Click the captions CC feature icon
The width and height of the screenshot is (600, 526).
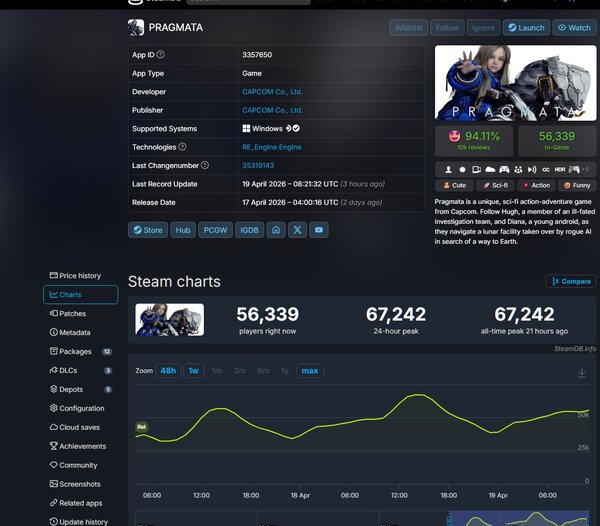coord(546,169)
